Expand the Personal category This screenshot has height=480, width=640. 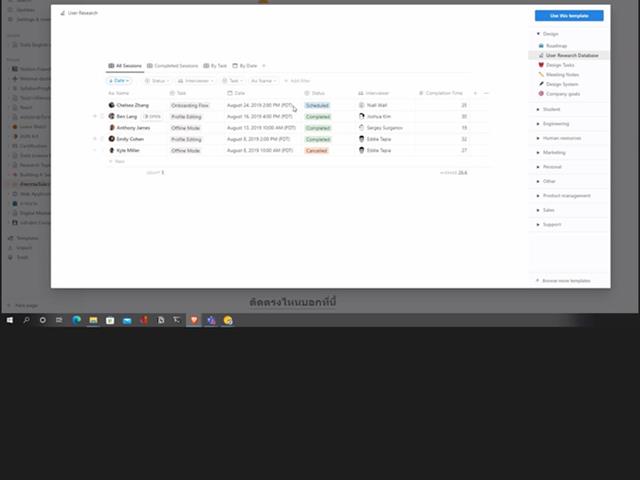[538, 167]
